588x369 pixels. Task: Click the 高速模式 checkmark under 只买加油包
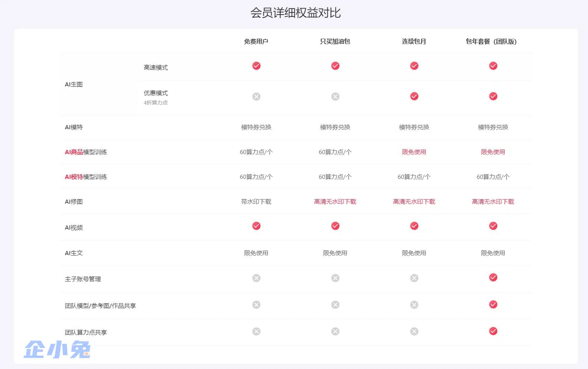335,66
